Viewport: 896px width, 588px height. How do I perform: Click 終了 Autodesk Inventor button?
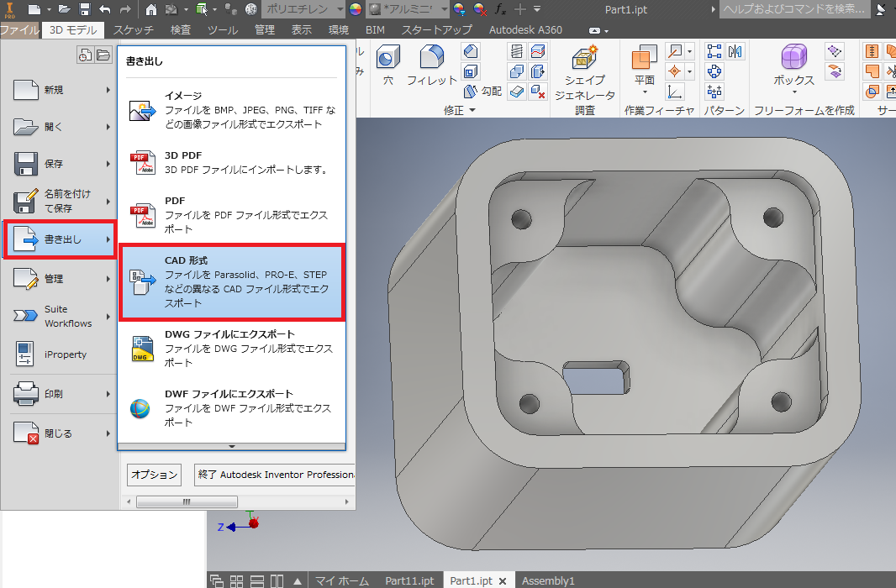tap(275, 475)
